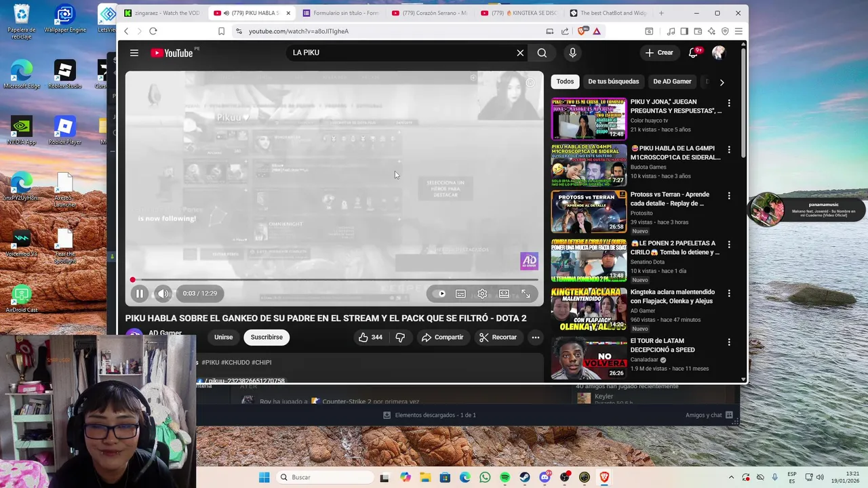Open more actions below the video
Viewport: 868px width, 488px height.
pyautogui.click(x=535, y=337)
